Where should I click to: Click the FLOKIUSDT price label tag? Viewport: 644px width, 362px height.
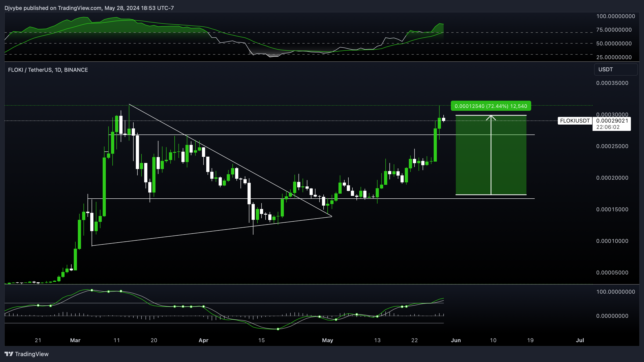(575, 121)
